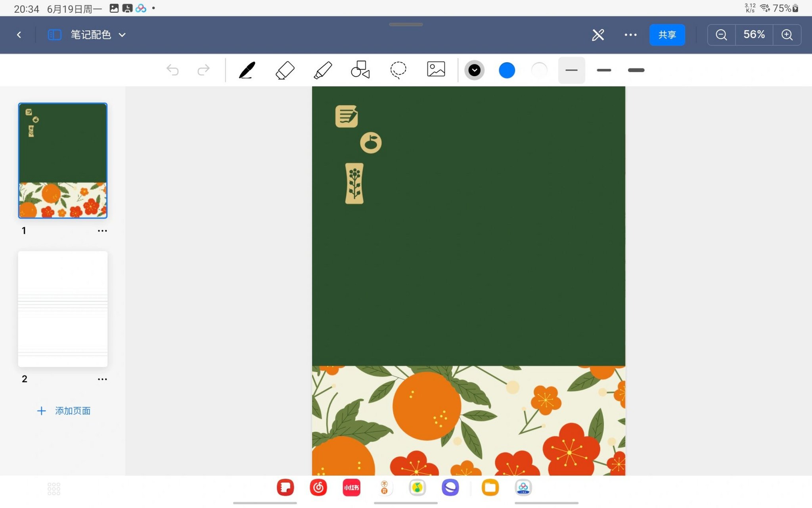Toggle the pen/finger drawing mode icon
Screen dimensions: 812x508
[x=598, y=35]
